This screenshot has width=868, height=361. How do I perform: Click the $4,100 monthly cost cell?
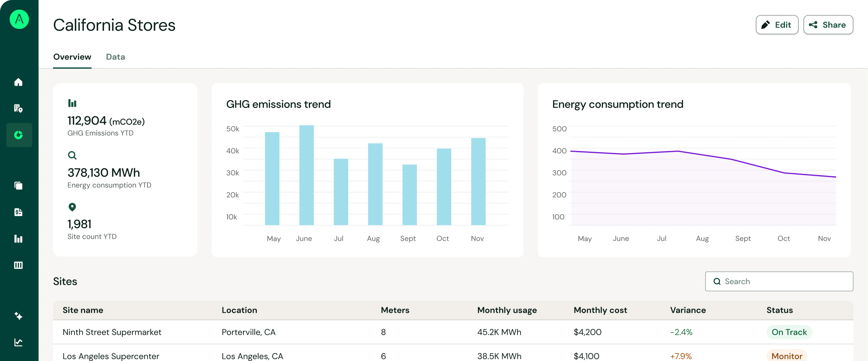point(586,356)
